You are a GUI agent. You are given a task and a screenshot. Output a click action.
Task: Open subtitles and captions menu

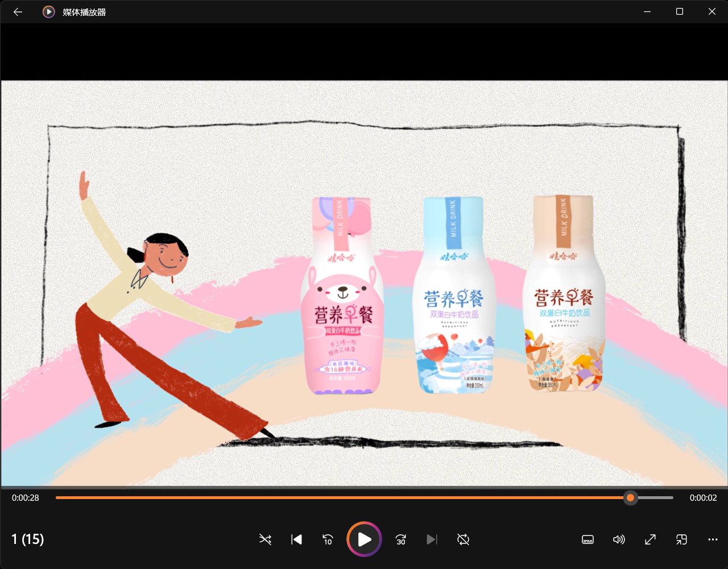pos(588,539)
